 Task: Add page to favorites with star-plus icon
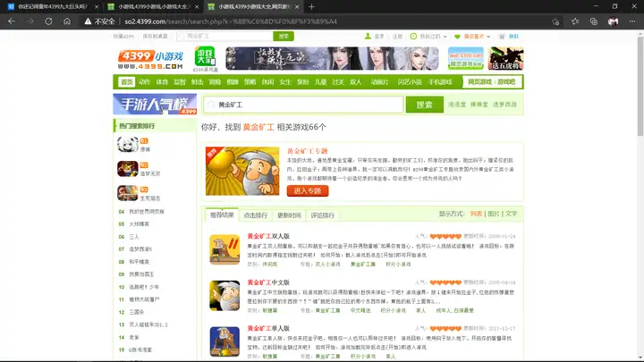pos(555,21)
